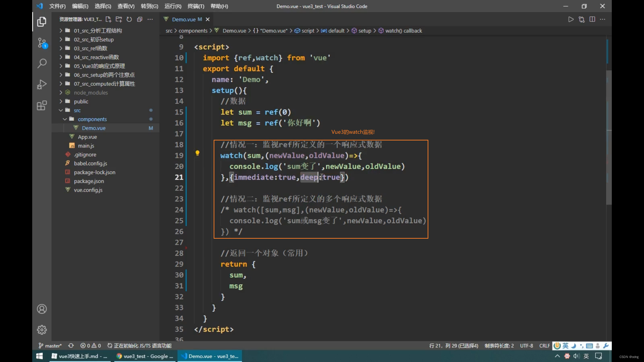Image resolution: width=644 pixels, height=362 pixels.
Task: Expand the 06_src_setup的两个注意点 folder
Action: pyautogui.click(x=105, y=75)
